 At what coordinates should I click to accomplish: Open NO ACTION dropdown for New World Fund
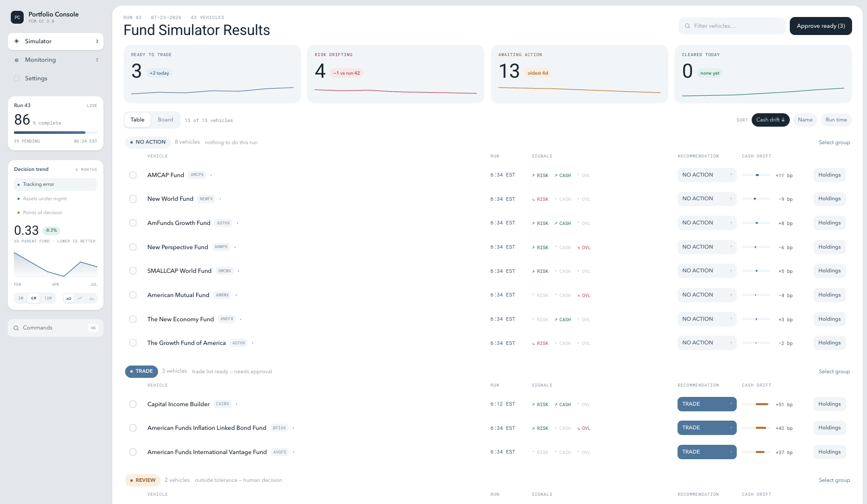(707, 199)
